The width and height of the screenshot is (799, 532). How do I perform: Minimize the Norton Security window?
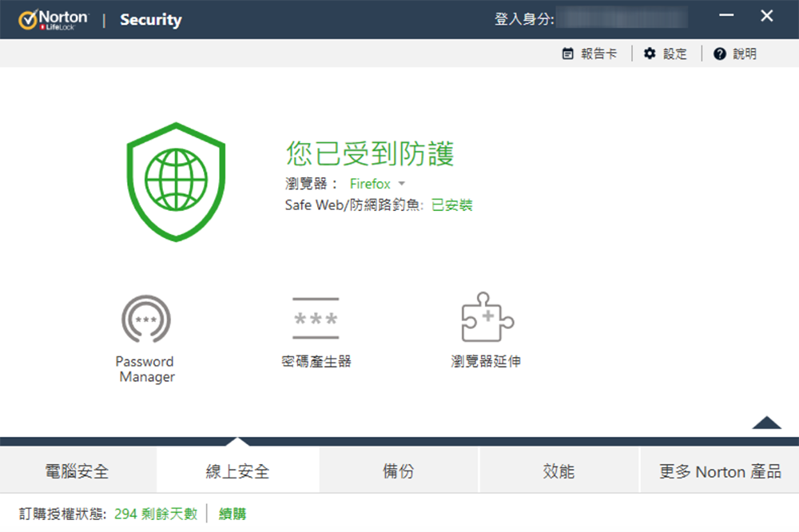726,15
